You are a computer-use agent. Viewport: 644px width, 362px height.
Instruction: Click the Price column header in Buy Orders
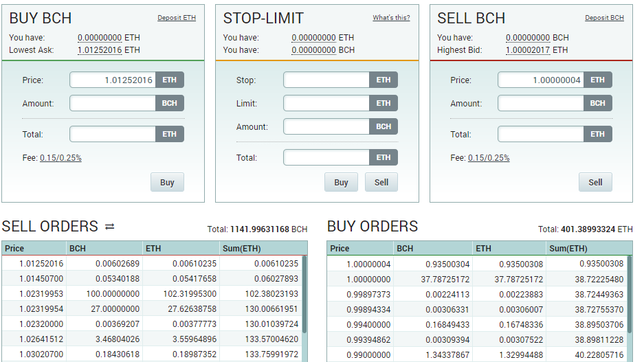tap(359, 248)
